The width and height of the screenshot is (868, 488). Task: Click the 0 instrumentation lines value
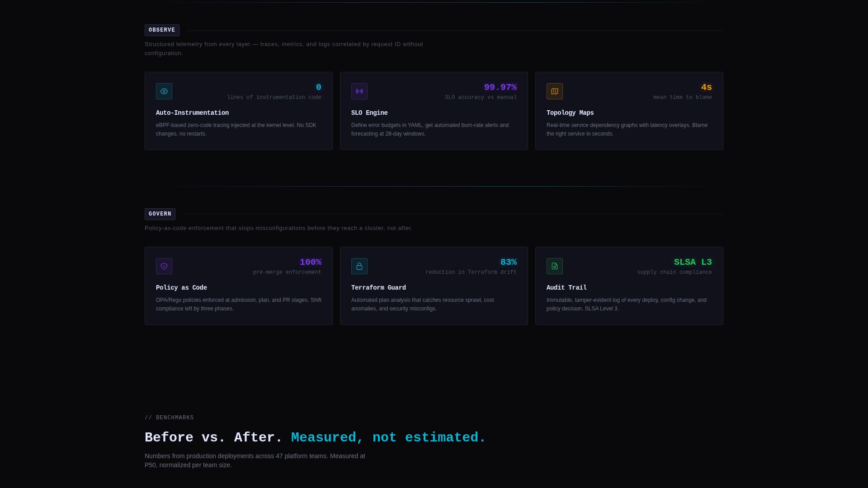(319, 87)
